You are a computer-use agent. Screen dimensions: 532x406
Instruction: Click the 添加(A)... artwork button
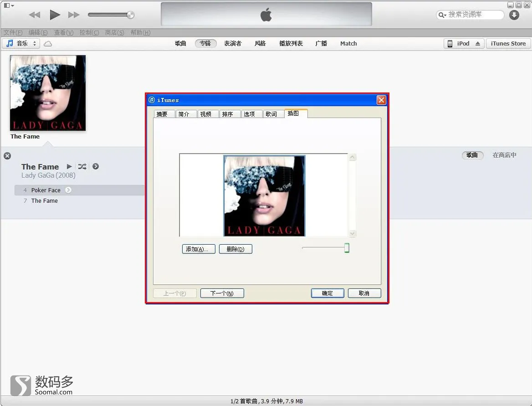[199, 249]
